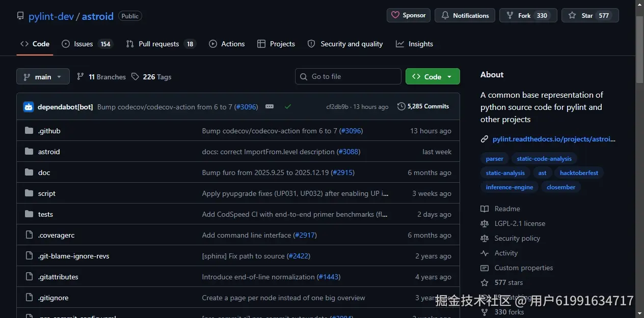
Task: Click file icon beside .gitattributes
Action: pos(29,277)
